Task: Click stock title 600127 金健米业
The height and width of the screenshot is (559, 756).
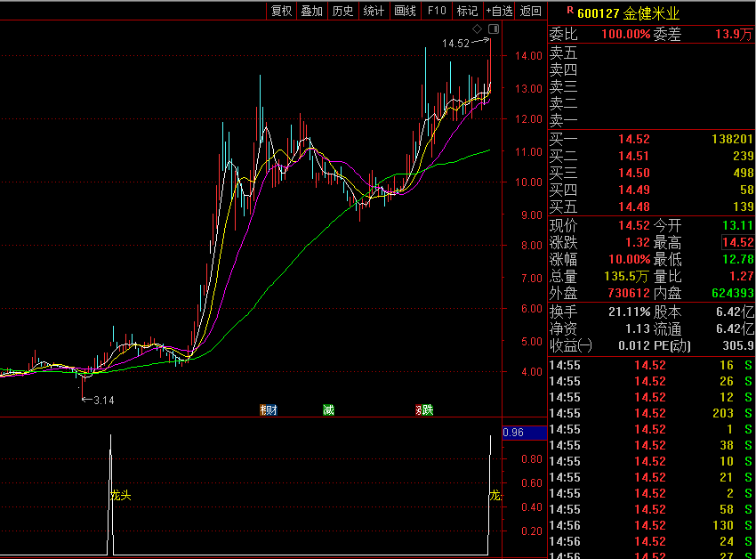Action: tap(628, 13)
